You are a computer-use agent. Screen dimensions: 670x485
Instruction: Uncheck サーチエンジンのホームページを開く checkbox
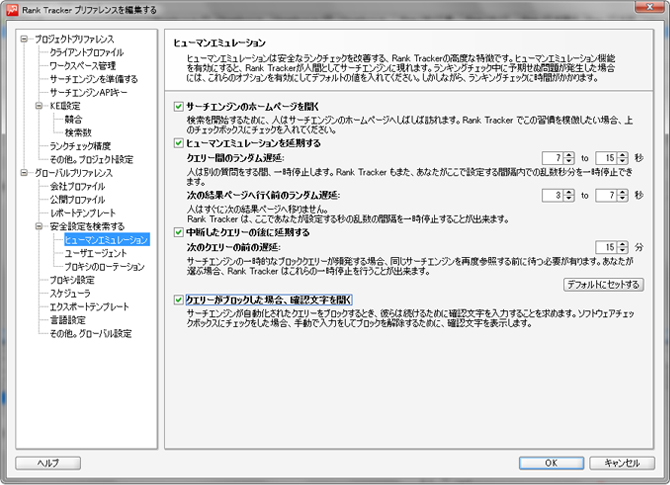(x=179, y=106)
